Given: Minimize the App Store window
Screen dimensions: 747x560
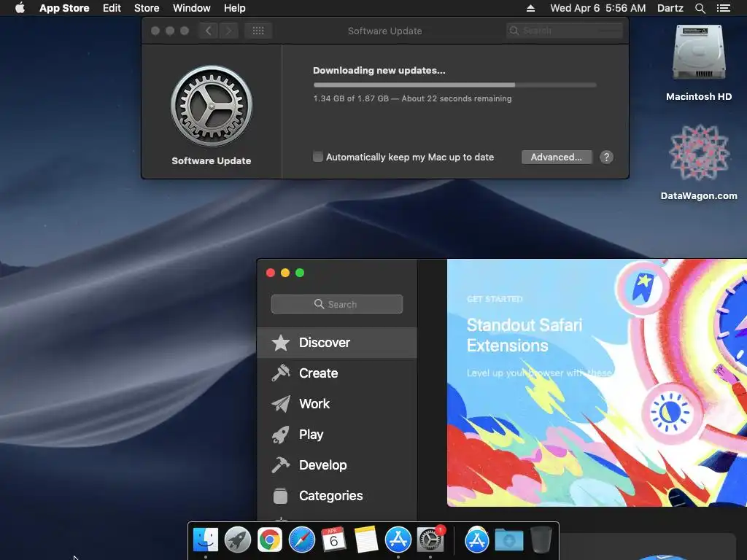Looking at the screenshot, I should [285, 273].
